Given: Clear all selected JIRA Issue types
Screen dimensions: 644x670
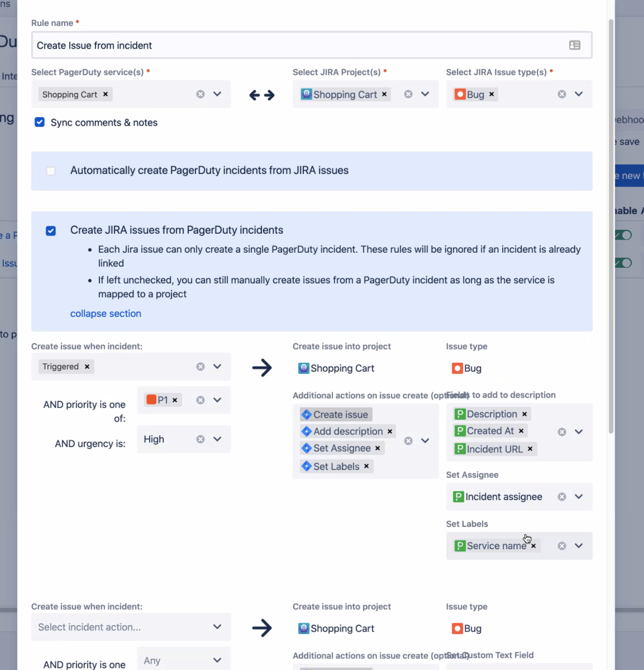Looking at the screenshot, I should click(562, 94).
